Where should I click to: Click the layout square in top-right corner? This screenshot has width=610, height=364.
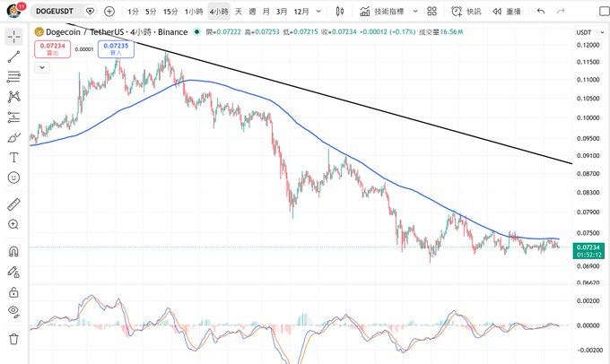click(604, 12)
